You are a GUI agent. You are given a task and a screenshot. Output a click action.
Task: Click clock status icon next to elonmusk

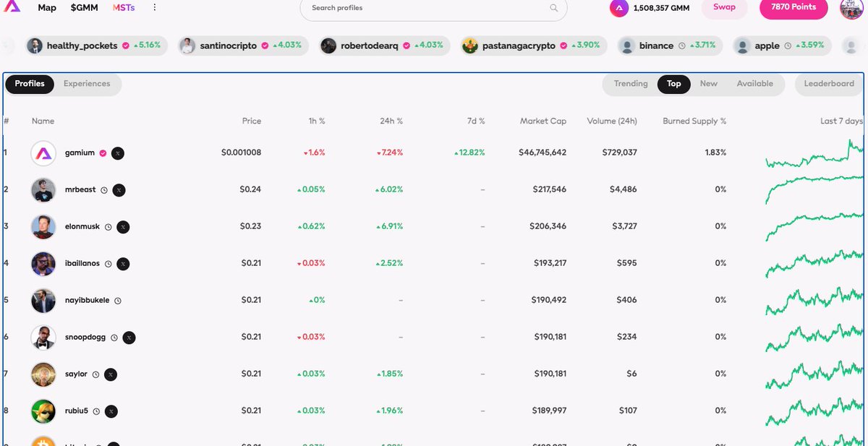coord(109,227)
